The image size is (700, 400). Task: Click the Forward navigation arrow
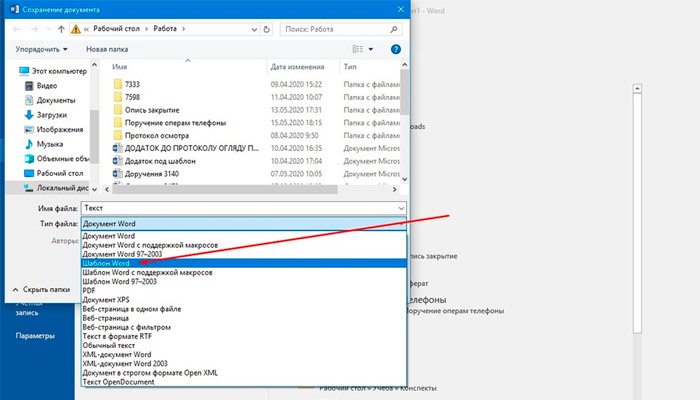(x=34, y=29)
